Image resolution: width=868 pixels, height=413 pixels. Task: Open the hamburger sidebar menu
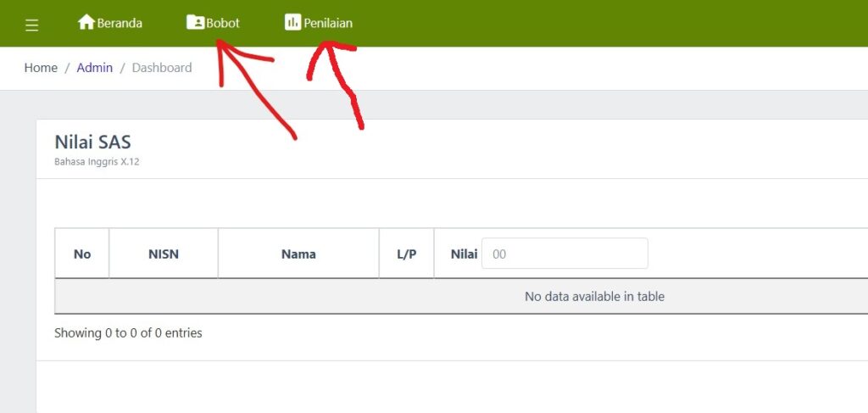32,25
